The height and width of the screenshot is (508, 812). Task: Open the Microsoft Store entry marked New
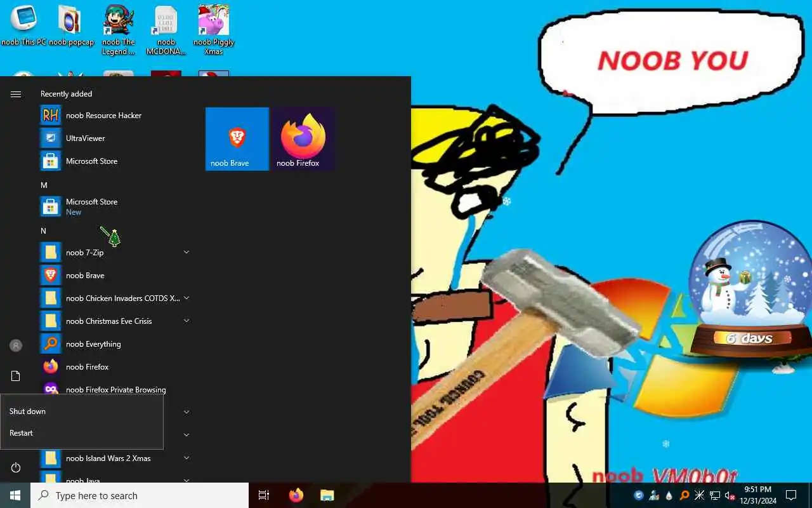coord(115,206)
